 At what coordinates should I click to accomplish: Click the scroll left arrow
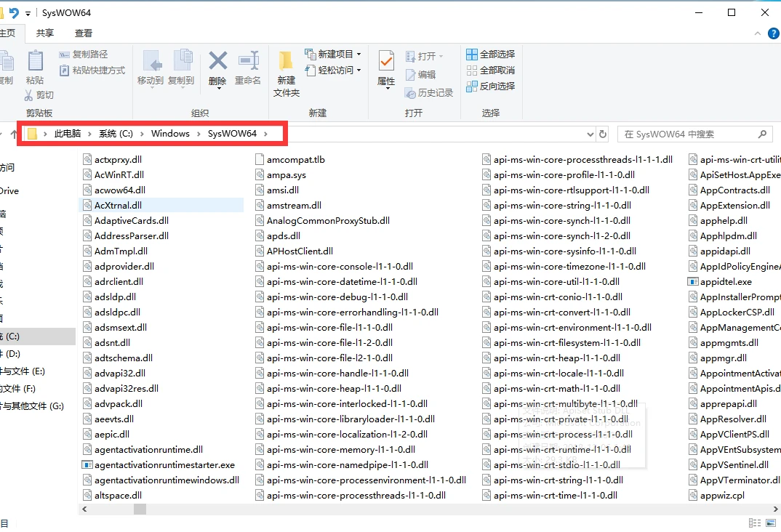pos(84,509)
